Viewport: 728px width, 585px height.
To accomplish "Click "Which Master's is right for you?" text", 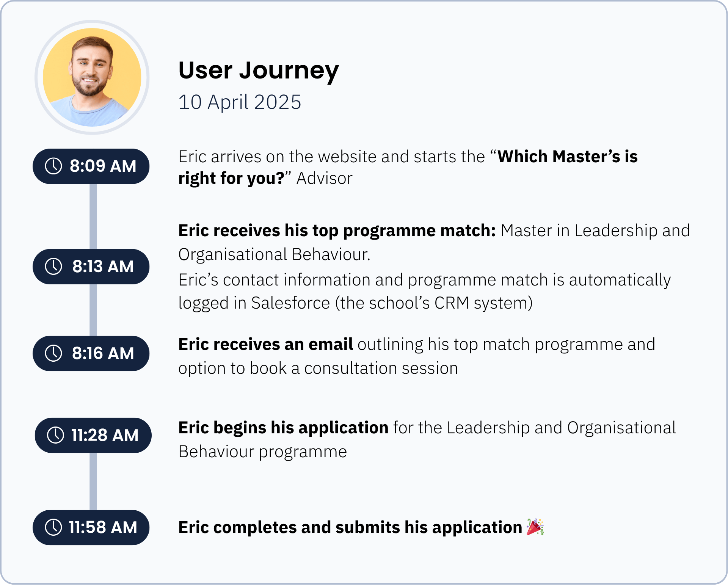I will click(x=408, y=167).
